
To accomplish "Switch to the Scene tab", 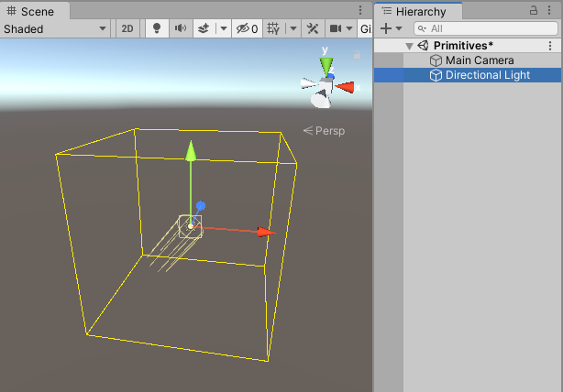I will 33,11.
